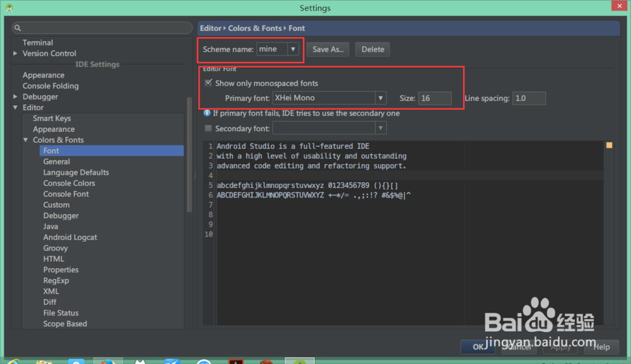
Task: Select Console Colors item
Action: pos(69,183)
